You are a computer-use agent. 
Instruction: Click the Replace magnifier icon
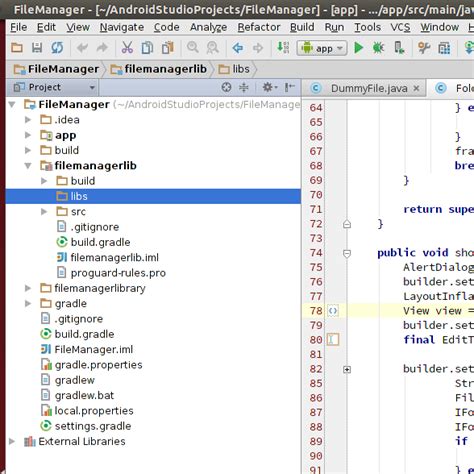[212, 48]
